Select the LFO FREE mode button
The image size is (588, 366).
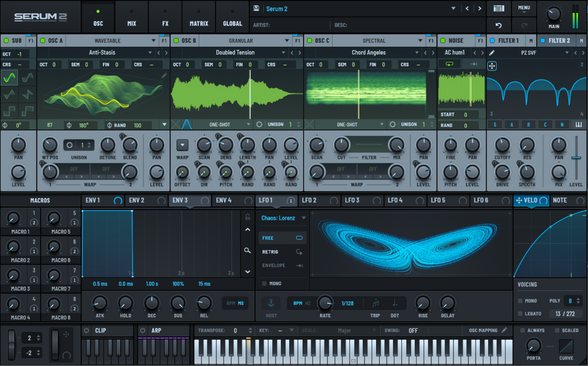click(283, 238)
